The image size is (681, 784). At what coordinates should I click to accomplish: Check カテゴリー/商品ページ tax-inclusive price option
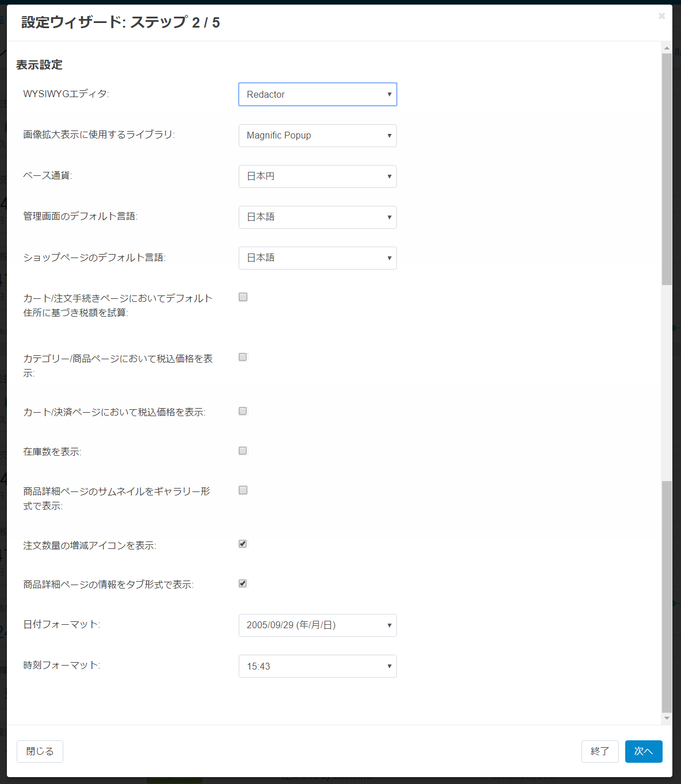click(243, 358)
